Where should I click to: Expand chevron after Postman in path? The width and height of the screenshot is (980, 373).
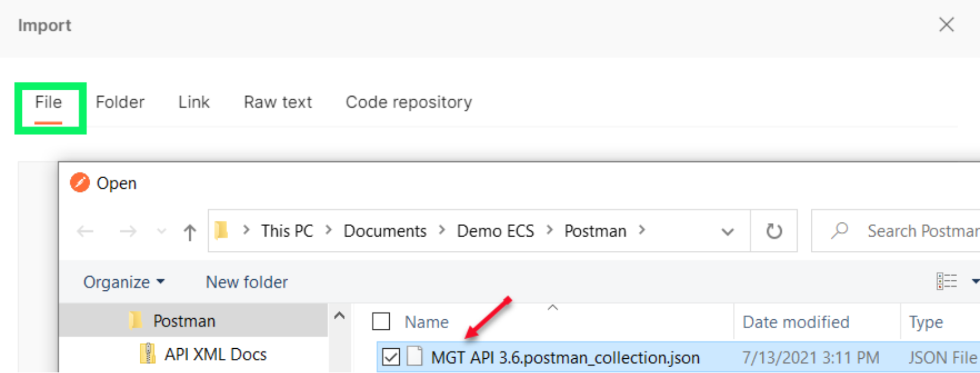pos(642,230)
